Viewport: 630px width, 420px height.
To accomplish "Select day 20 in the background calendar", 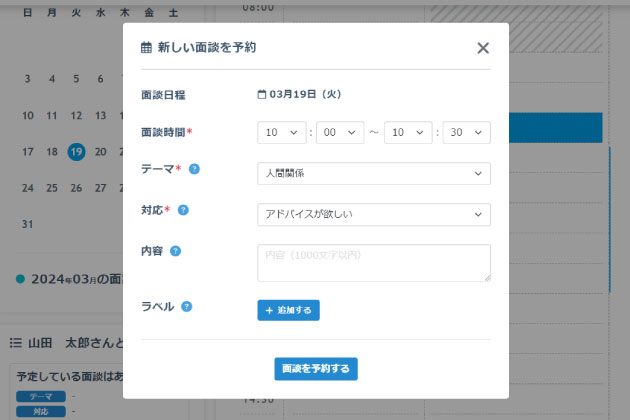I will 100,152.
